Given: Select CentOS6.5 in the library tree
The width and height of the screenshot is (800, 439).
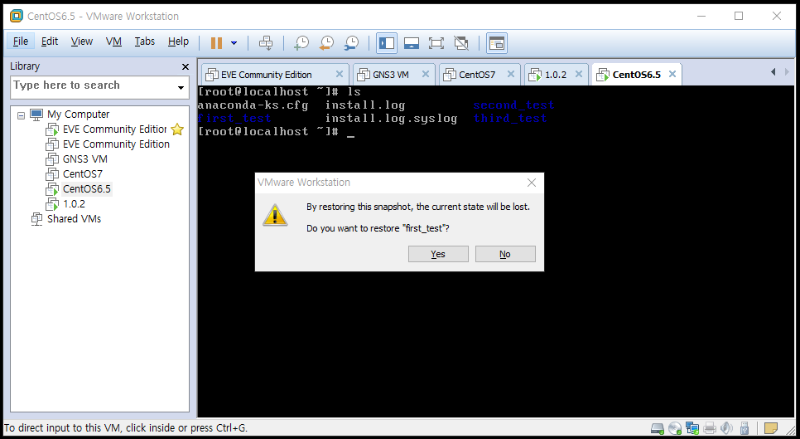Looking at the screenshot, I should (x=87, y=189).
